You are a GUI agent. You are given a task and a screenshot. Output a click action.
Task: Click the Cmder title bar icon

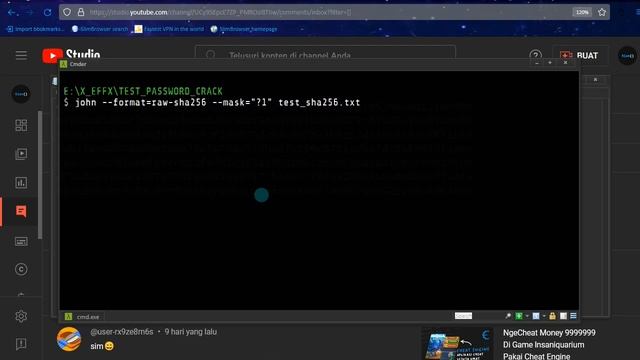pyautogui.click(x=64, y=64)
